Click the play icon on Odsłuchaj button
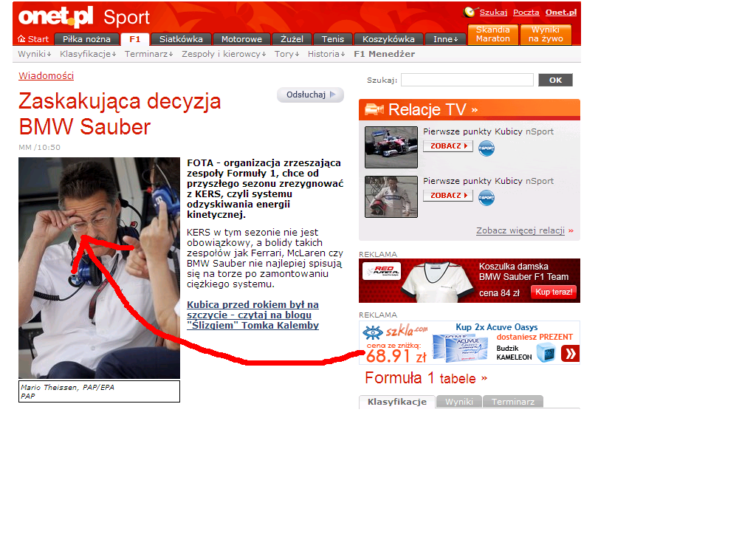The height and width of the screenshot is (548, 756). 333,95
